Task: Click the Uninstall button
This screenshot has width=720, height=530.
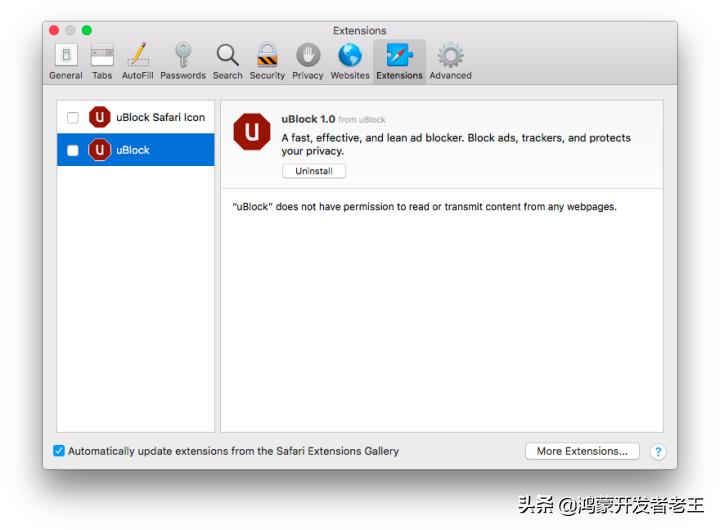Action: [314, 171]
